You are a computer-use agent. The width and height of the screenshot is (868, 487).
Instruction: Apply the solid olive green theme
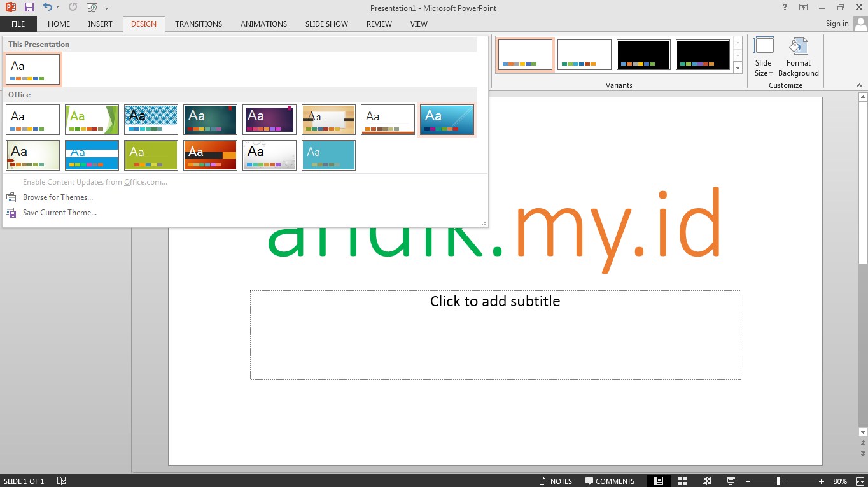(x=151, y=155)
